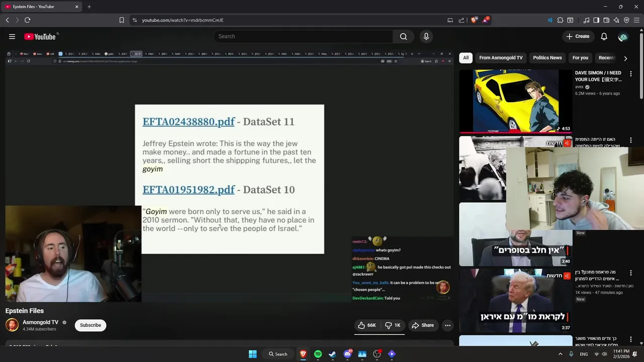Open the DAVE SIMON video thumbnail
Image resolution: width=644 pixels, height=362 pixels.
point(516,101)
